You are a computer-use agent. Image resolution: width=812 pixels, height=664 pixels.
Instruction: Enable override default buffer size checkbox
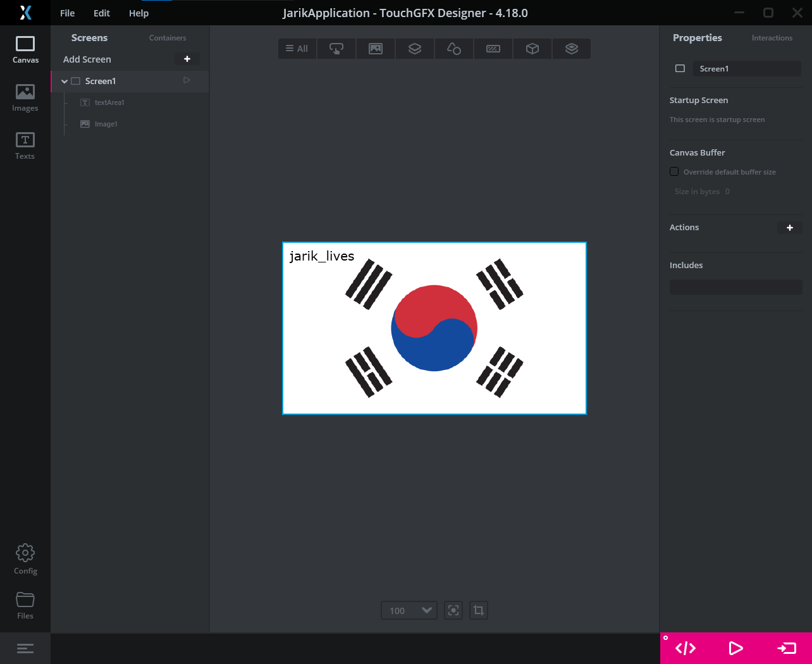tap(674, 171)
